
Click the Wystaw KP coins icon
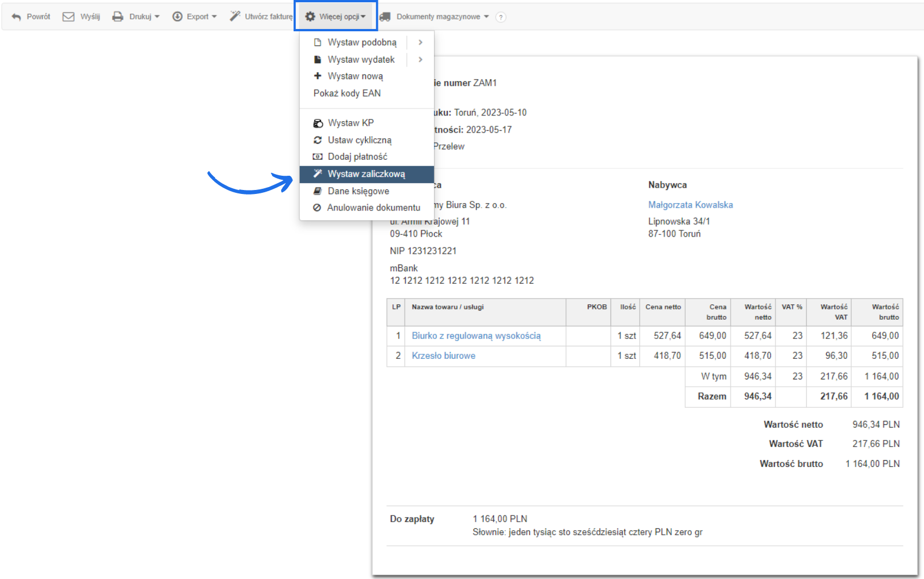(x=318, y=123)
